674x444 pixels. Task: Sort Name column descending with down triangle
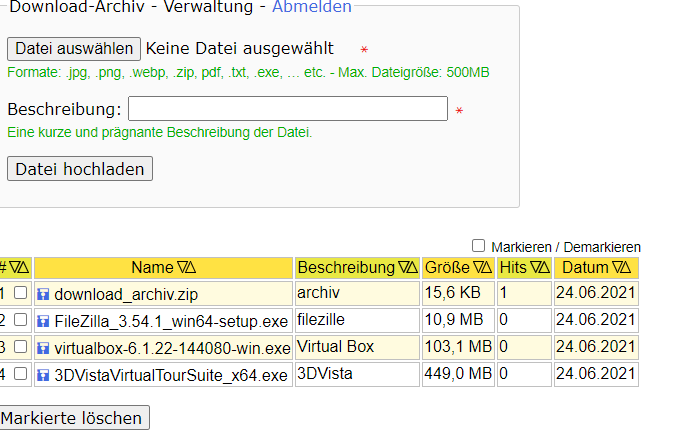(182, 268)
